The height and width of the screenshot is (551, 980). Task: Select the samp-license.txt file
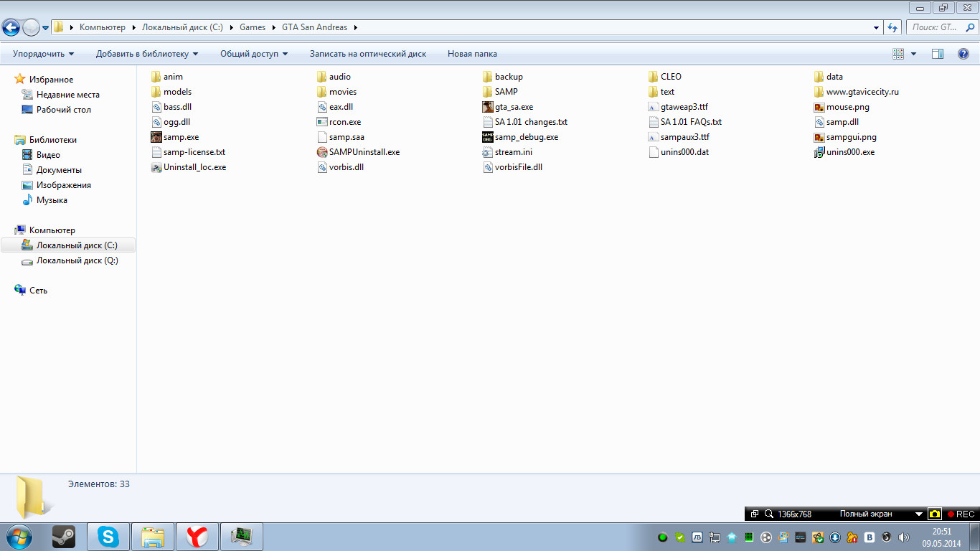pos(188,152)
